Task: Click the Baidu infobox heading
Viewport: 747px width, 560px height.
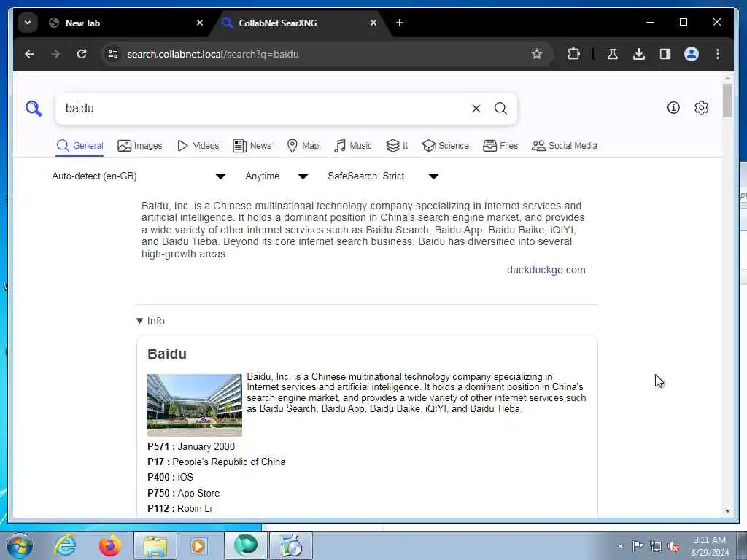Action: pos(167,354)
